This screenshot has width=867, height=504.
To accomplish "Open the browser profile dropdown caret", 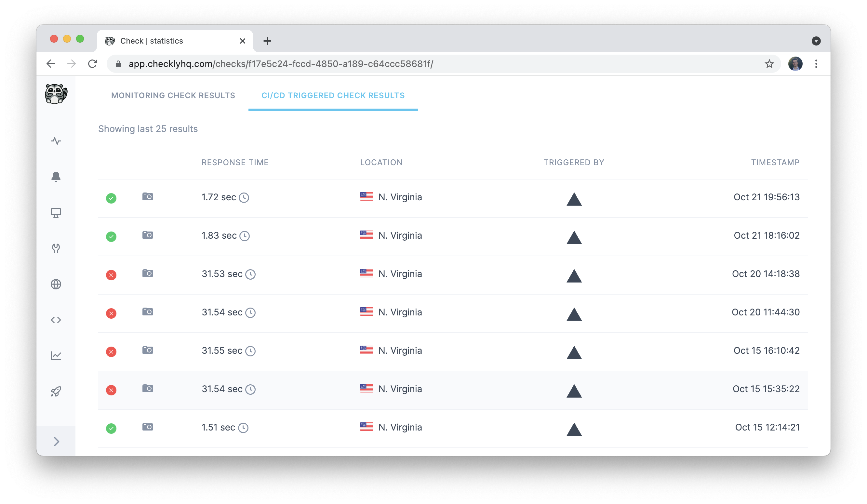I will [816, 41].
